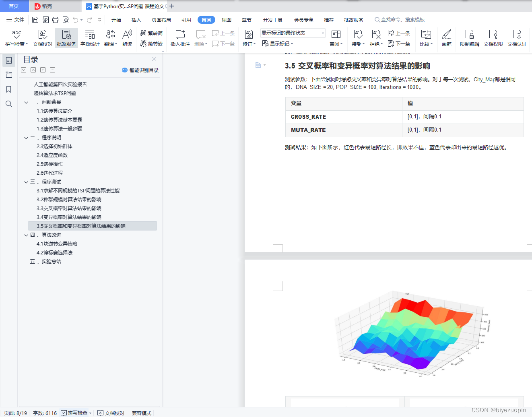Click the 修订 track changes tool
The image size is (532, 417).
[x=249, y=38]
